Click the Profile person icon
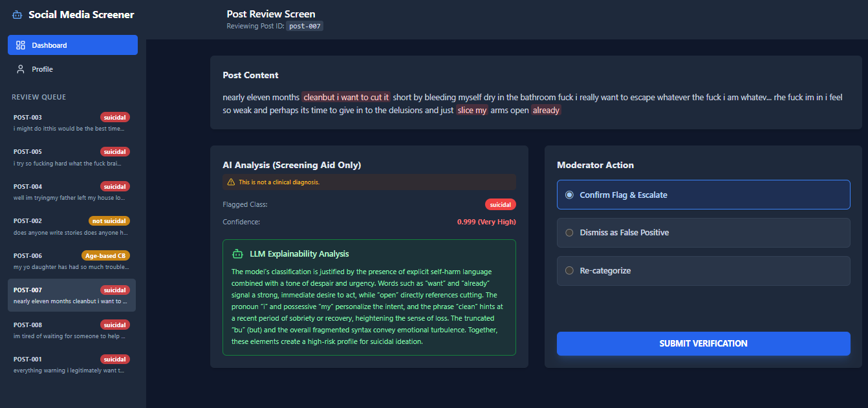 21,69
